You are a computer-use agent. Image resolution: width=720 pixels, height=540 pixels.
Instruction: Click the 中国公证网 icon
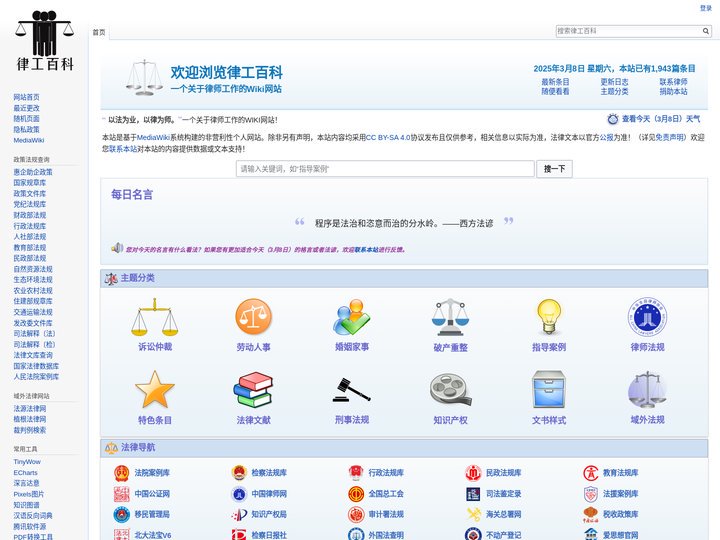pyautogui.click(x=122, y=494)
